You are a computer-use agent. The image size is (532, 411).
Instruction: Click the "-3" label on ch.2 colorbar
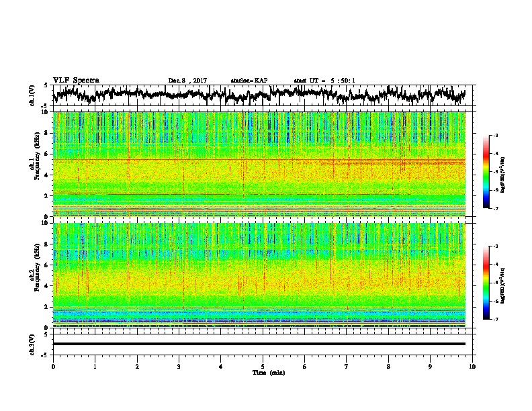coord(496,246)
